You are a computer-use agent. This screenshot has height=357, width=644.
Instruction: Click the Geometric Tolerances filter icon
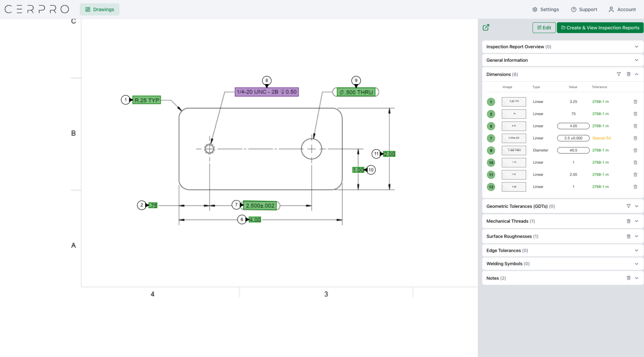pos(628,206)
